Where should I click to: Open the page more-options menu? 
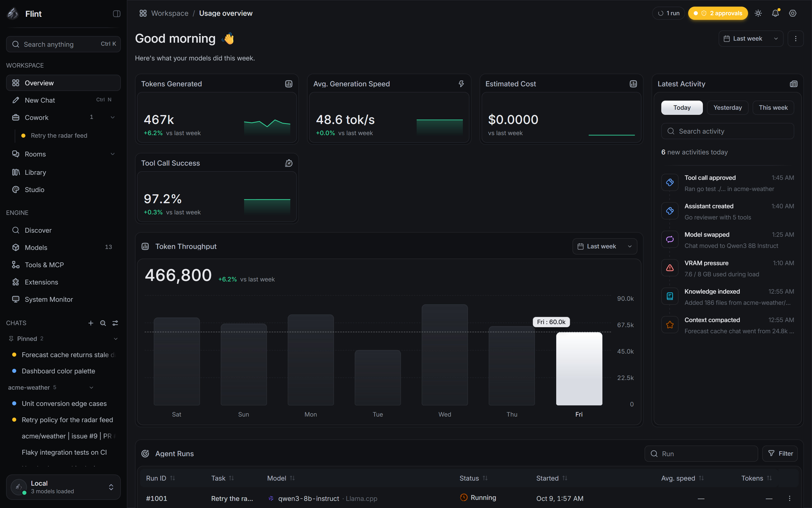point(796,39)
